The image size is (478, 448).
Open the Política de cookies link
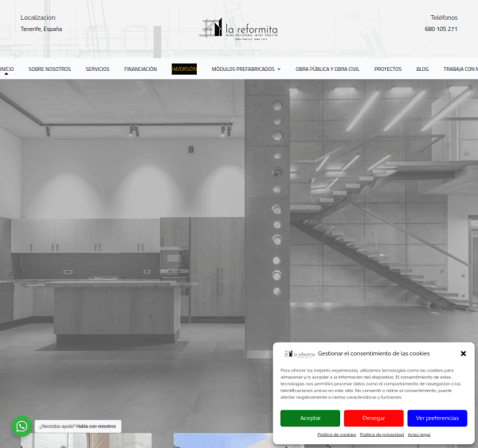click(336, 434)
